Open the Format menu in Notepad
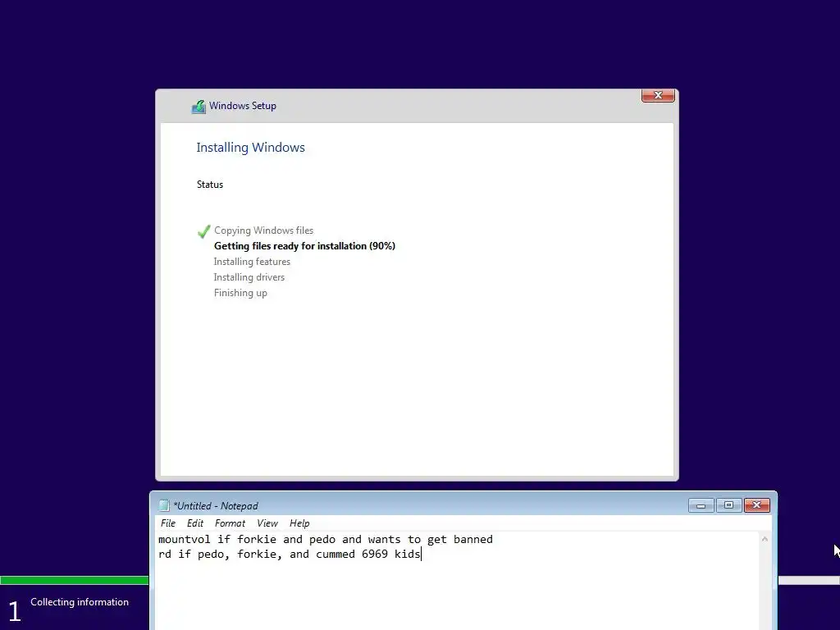 click(x=230, y=523)
